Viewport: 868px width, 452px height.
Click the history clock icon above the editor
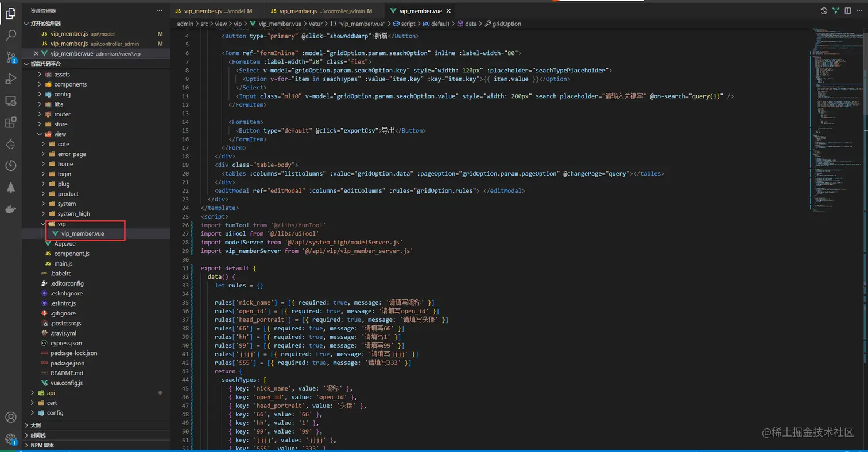click(824, 11)
